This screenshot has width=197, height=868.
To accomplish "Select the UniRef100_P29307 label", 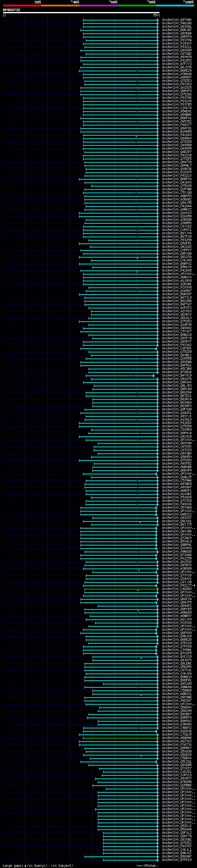I will point(176,43).
